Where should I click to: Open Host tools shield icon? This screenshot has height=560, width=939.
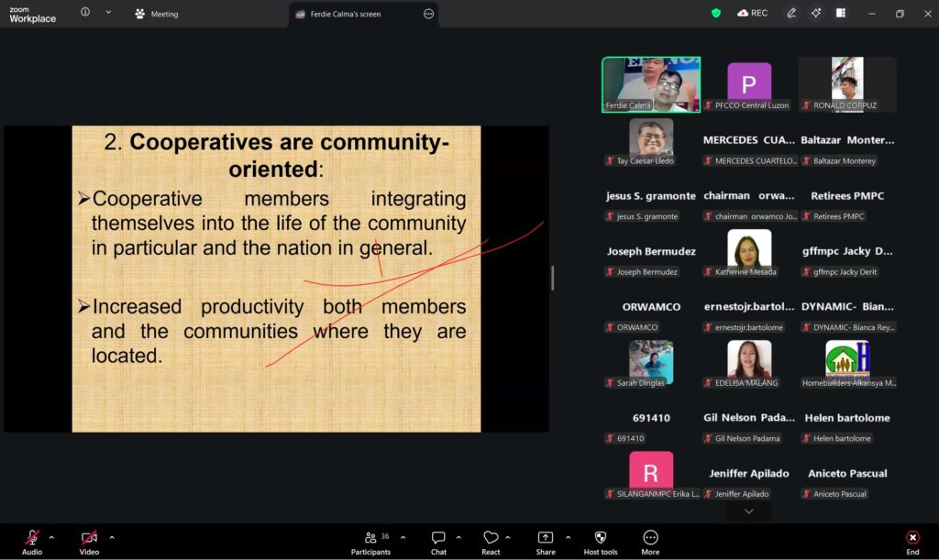point(601,538)
